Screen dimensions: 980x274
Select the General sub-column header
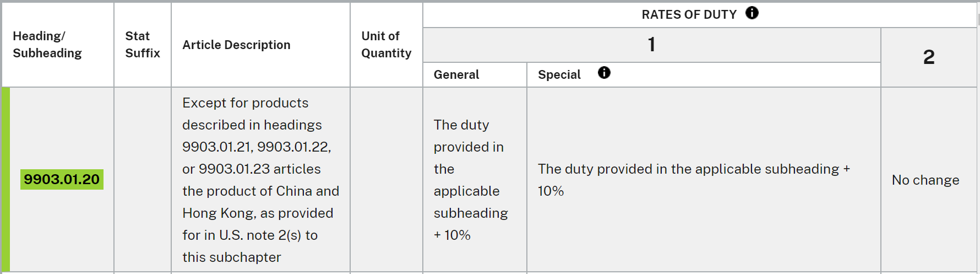coord(456,74)
